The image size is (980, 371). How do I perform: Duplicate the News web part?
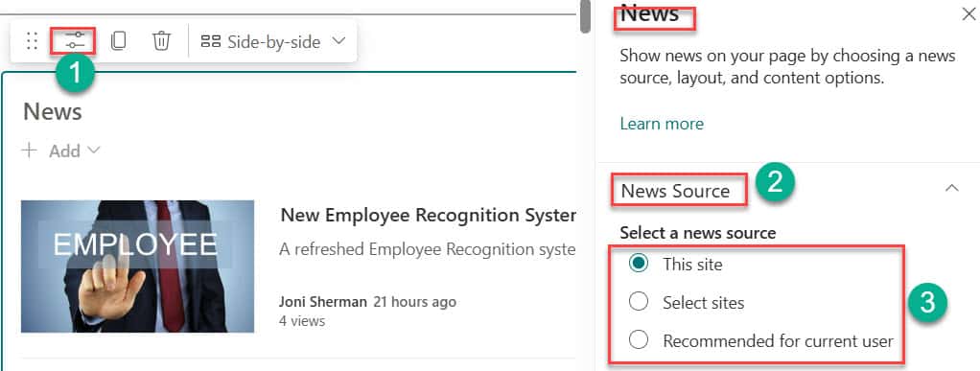[x=118, y=41]
